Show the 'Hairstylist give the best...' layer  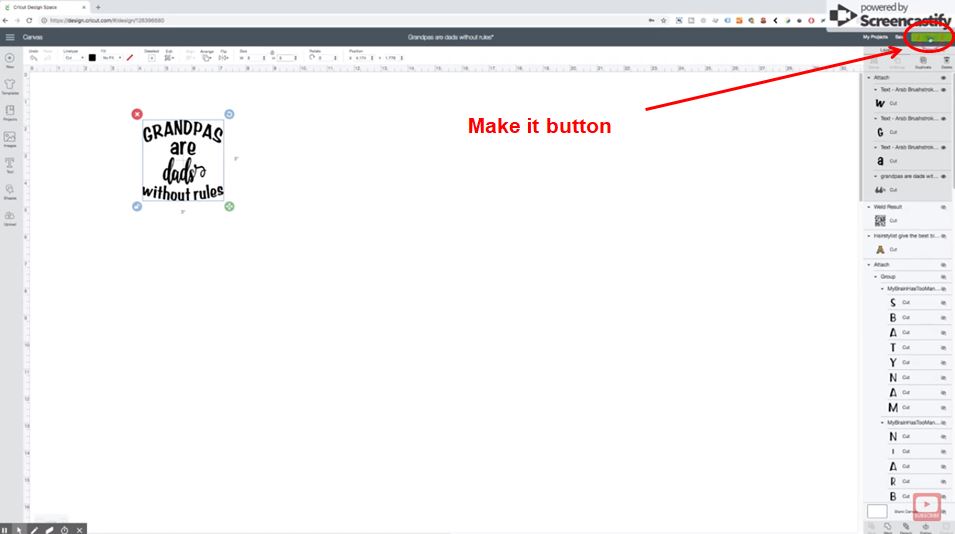coord(943,236)
